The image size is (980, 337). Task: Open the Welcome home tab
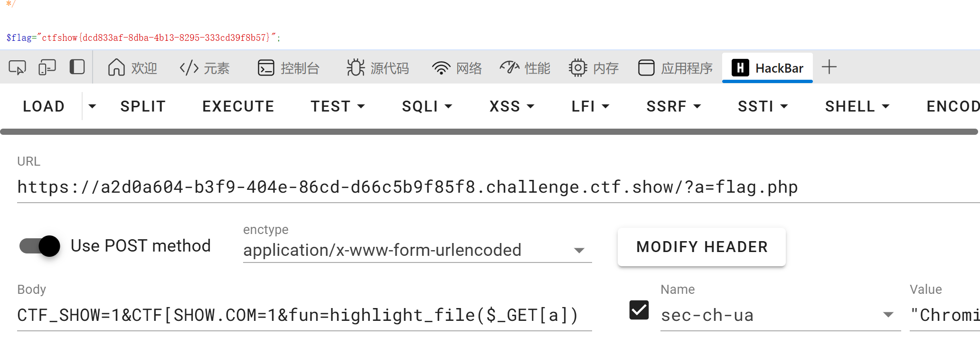(132, 68)
